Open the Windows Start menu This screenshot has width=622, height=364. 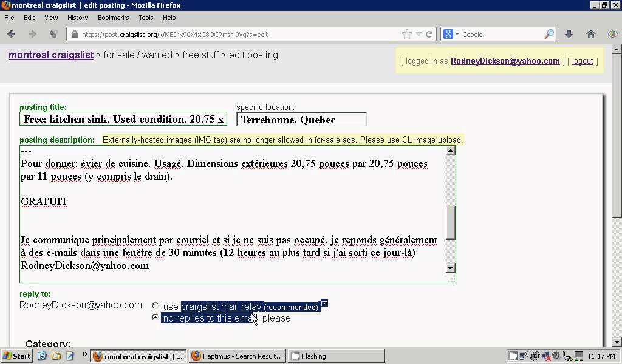pyautogui.click(x=16, y=356)
